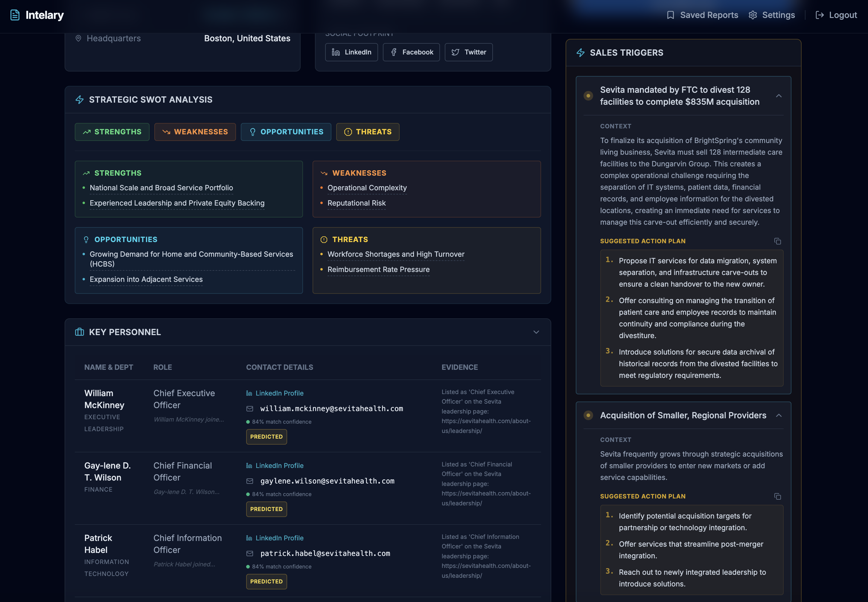Copy the first suggested action plan
The image size is (868, 602).
777,241
